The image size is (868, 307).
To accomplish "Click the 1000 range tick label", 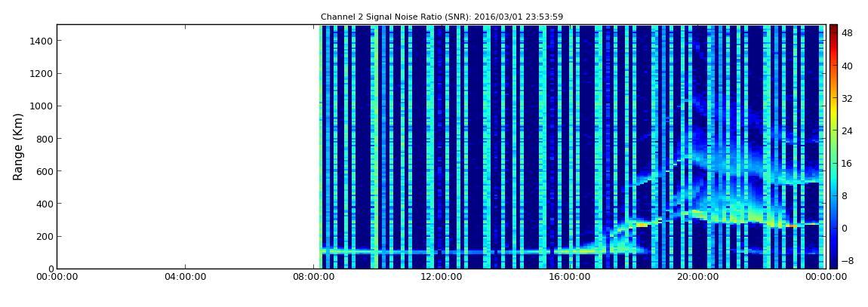I will 42,106.
